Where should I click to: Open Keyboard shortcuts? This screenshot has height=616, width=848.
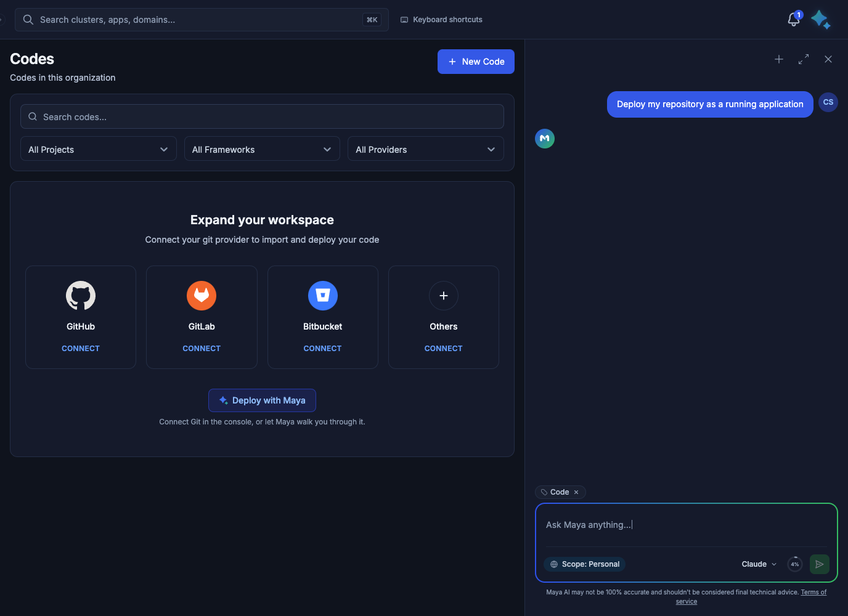[441, 20]
